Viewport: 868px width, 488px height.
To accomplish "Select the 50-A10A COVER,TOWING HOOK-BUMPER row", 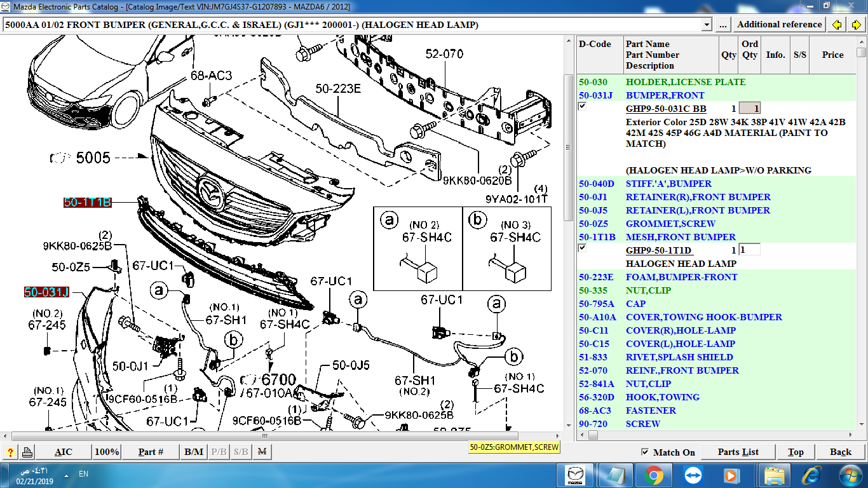I will coord(715,317).
